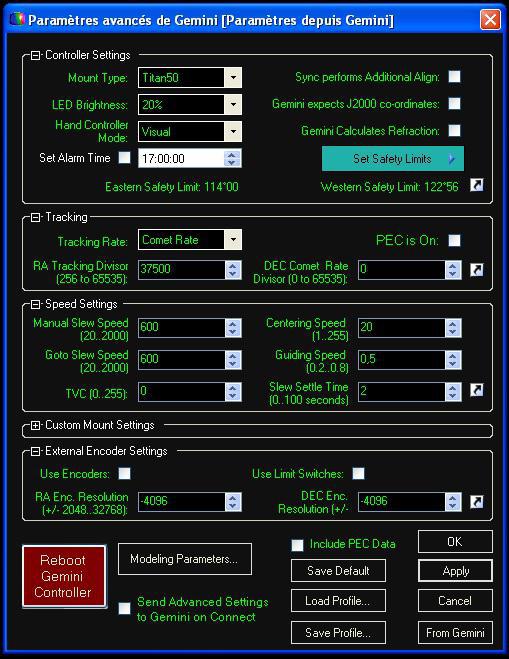This screenshot has height=659, width=509.
Task: Enable Sync performs Additional Align checkbox
Action: pos(454,76)
